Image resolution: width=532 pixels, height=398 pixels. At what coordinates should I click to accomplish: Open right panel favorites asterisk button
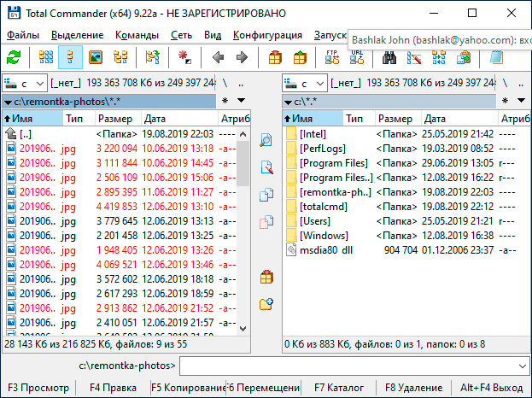click(x=506, y=101)
